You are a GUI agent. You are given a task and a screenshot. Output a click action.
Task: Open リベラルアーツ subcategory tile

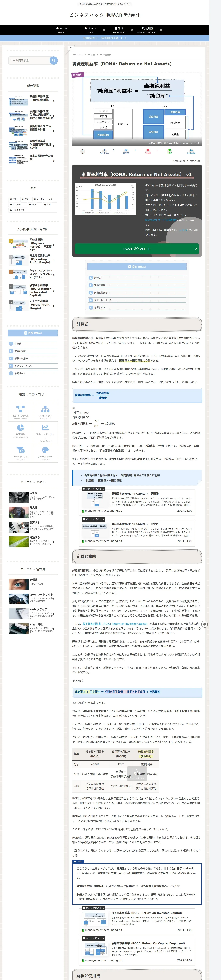45,453
